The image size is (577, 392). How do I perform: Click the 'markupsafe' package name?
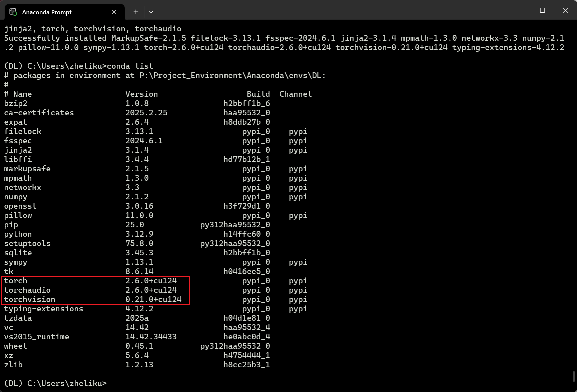27,169
